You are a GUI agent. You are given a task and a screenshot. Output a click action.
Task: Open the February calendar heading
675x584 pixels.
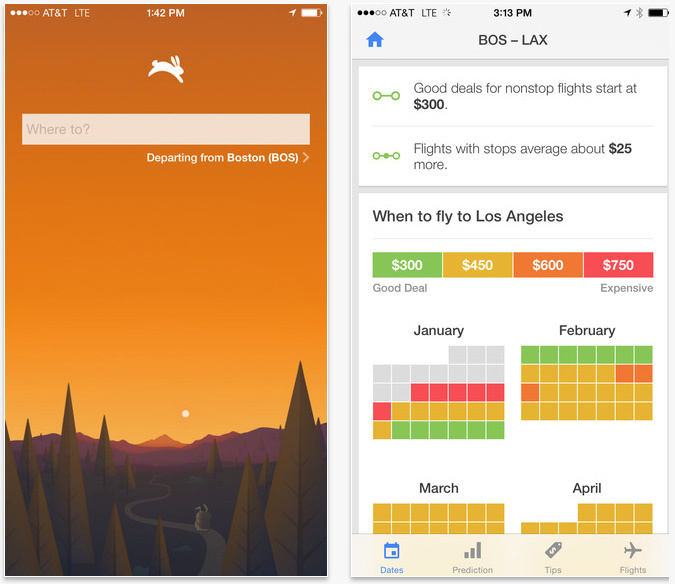pos(587,330)
